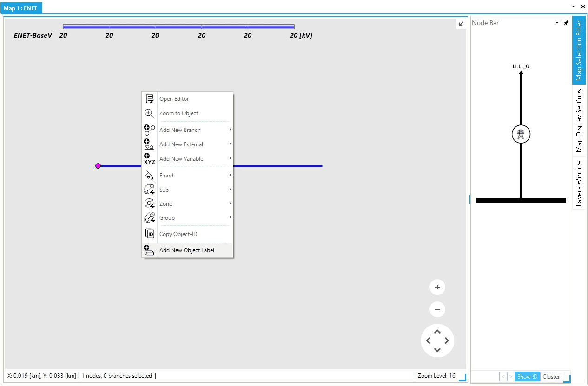Image resolution: width=588 pixels, height=386 pixels.
Task: Expand the Add New Branch submenu
Action: pos(230,130)
